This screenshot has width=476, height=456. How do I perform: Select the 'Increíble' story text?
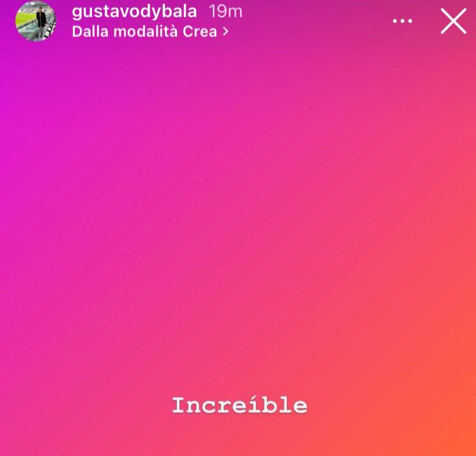(240, 405)
